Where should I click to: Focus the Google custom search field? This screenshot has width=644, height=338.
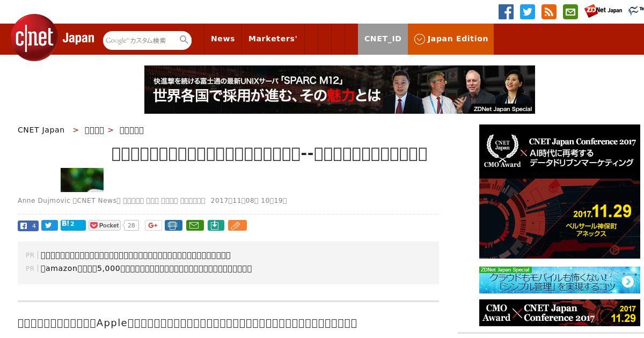click(x=141, y=40)
